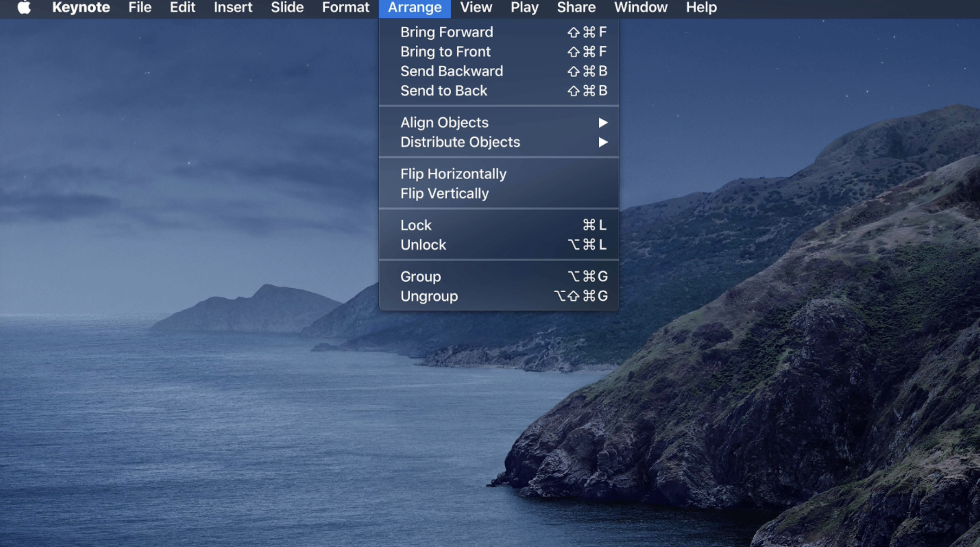Close the highlighted Arrange menu title
Image resolution: width=980 pixels, height=547 pixels.
click(x=415, y=7)
